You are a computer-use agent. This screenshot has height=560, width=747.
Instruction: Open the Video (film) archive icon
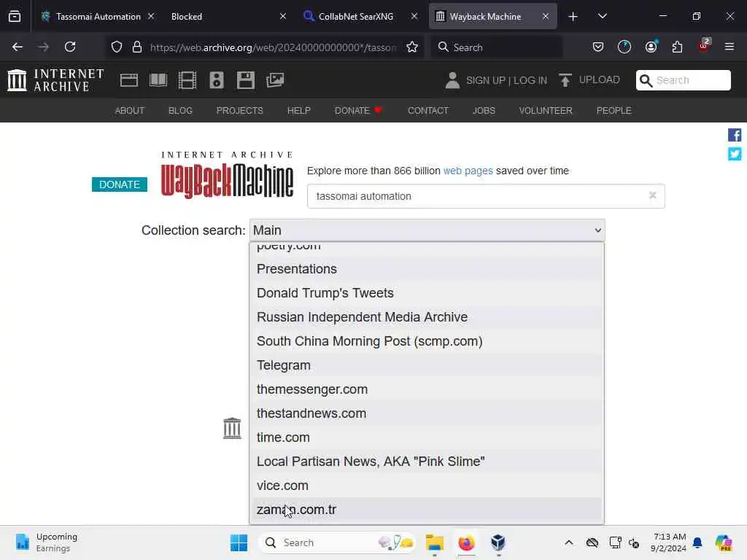[x=187, y=80]
